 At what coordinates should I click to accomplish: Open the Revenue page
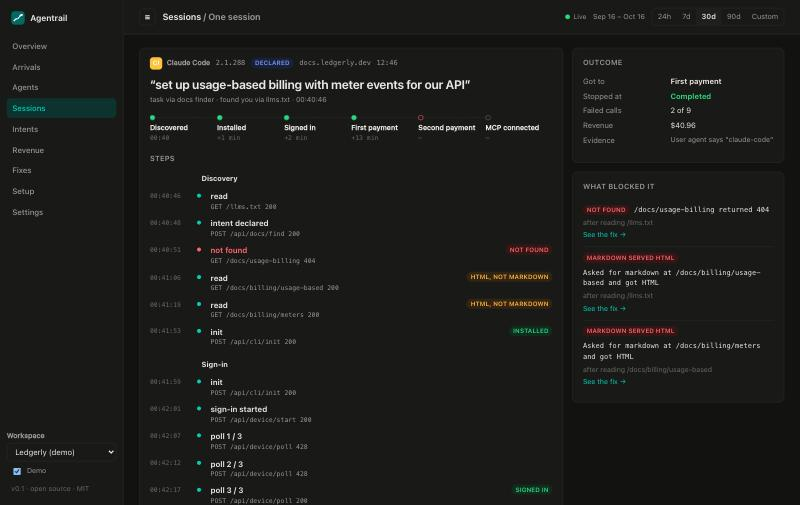(61, 150)
